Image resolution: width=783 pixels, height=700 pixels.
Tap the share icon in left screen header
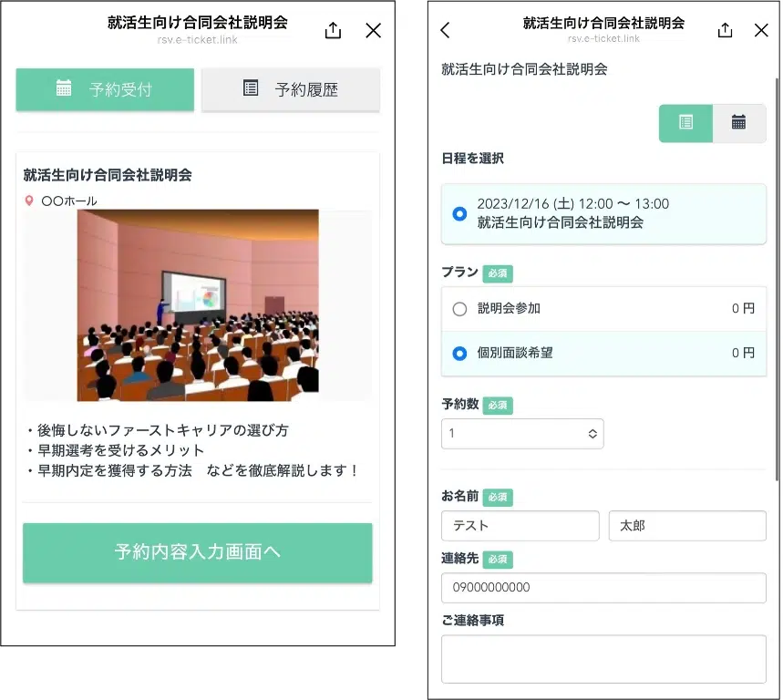[x=333, y=30]
